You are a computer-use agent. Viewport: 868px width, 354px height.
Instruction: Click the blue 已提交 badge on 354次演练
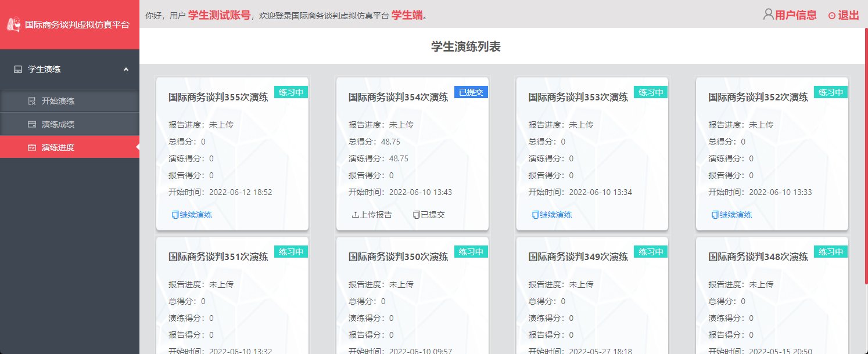(x=471, y=92)
